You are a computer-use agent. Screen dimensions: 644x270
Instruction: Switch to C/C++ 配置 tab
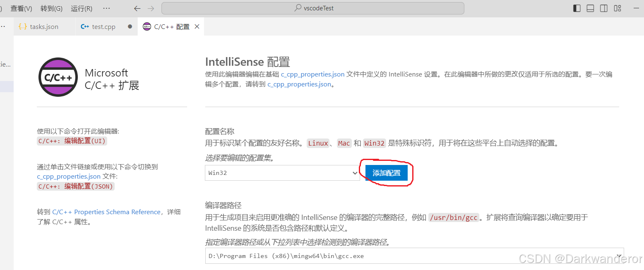[171, 26]
